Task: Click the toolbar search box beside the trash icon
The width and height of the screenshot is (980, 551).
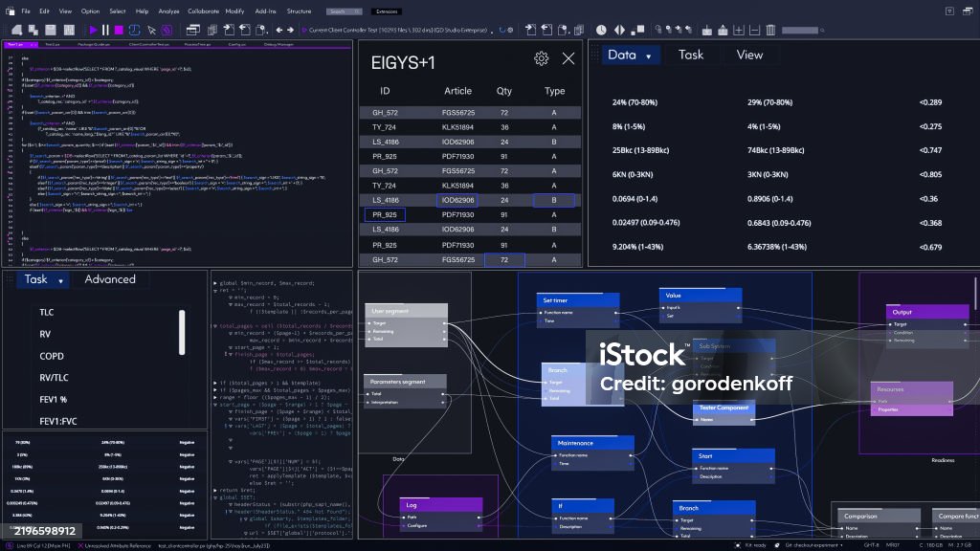Action: coord(803,30)
